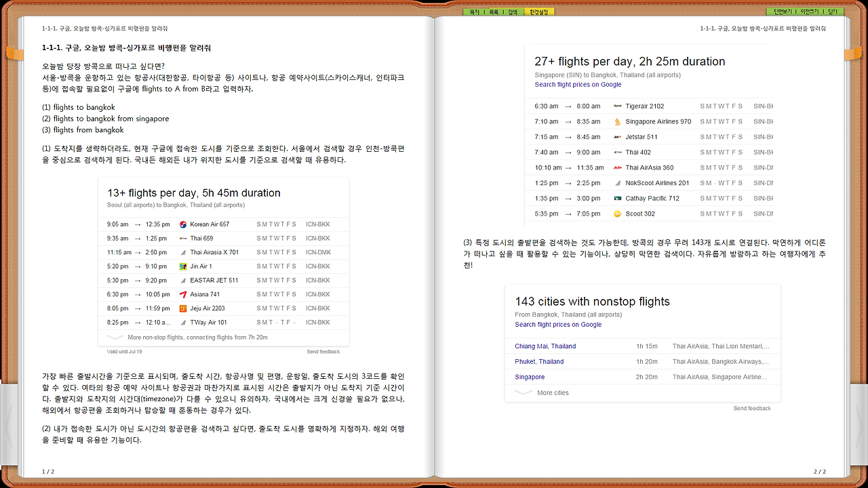Screen dimensions: 868x488
Task: Select the Singapore Airlines 970 flight name
Action: point(658,122)
